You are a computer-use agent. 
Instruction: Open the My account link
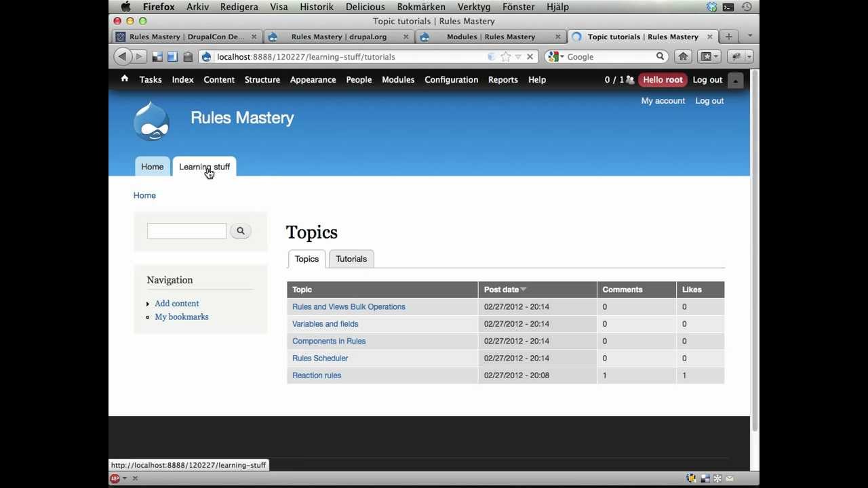click(x=663, y=101)
